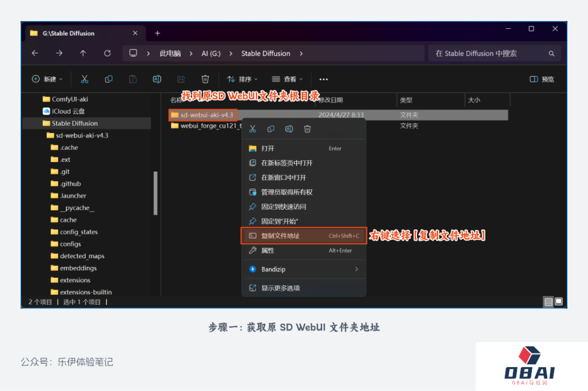Select sd-webui-aki-v4.3 in the navigation tree

[x=78, y=135]
